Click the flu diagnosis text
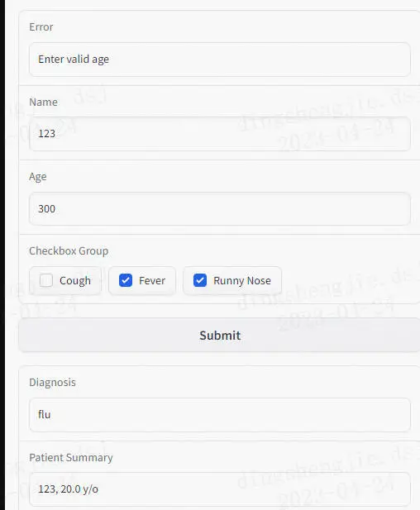The width and height of the screenshot is (420, 510). [45, 415]
